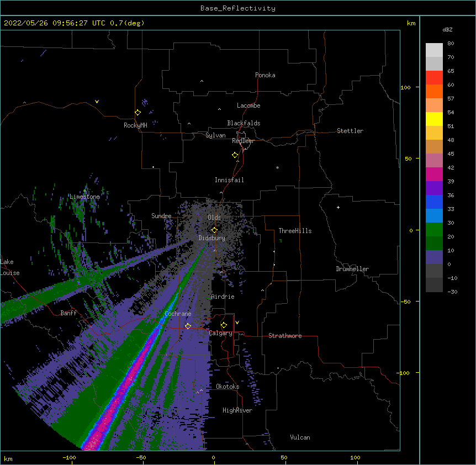
Task: Select the RockyMH label
Action: [x=135, y=125]
